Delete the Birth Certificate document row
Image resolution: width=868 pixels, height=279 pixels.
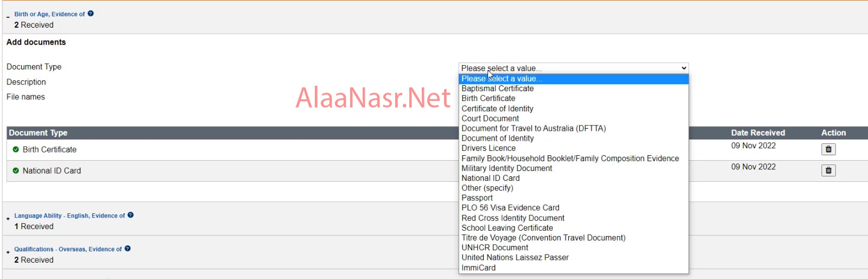(x=828, y=149)
